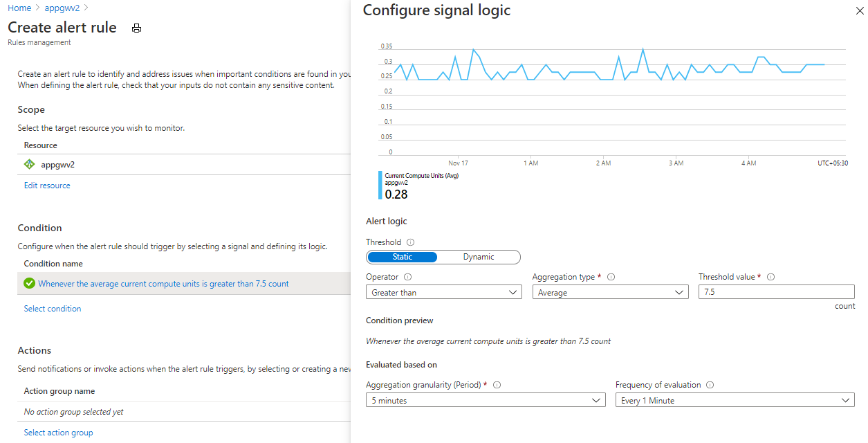Image resolution: width=868 pixels, height=443 pixels.
Task: Click the Aggregation granularity info icon
Action: tap(497, 385)
